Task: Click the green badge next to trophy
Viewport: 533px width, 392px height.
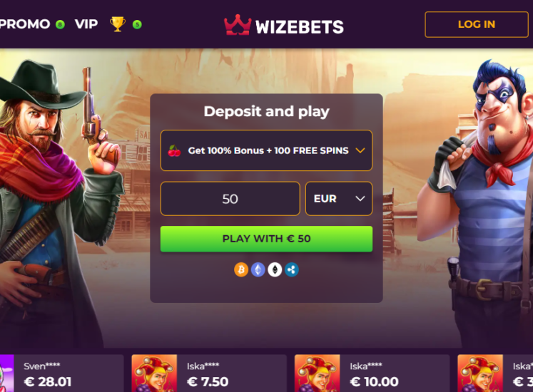Action: click(x=137, y=24)
